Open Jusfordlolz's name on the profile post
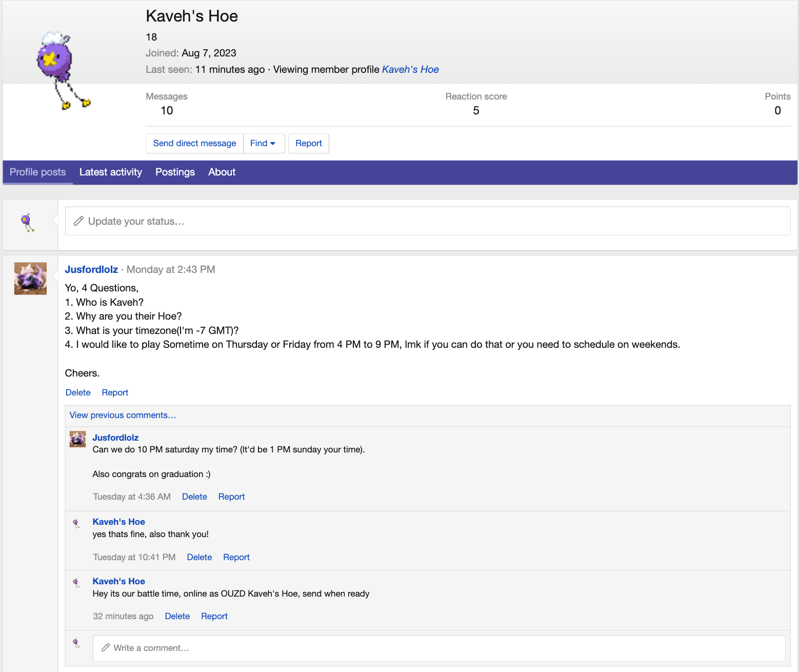This screenshot has width=799, height=672. point(91,270)
